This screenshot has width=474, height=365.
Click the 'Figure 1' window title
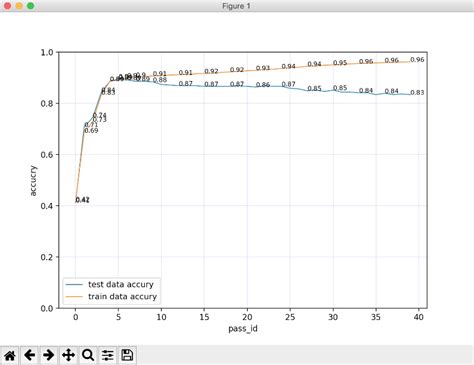236,6
